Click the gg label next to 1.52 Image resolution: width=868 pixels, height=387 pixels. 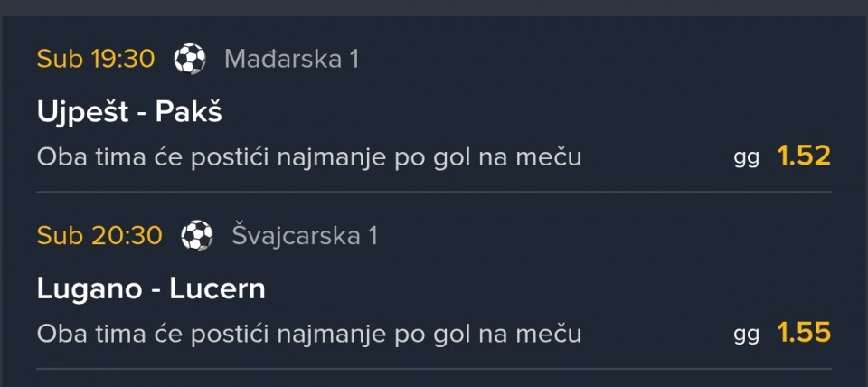tap(747, 159)
